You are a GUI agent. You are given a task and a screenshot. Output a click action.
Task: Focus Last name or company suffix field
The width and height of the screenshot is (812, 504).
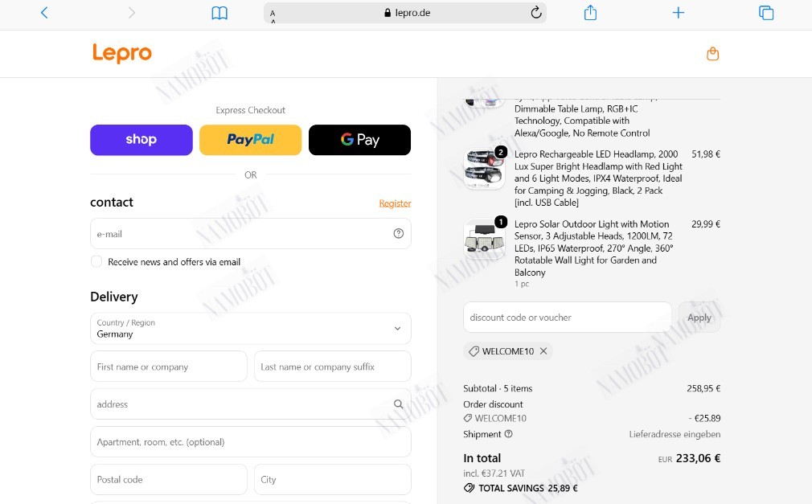(x=333, y=367)
